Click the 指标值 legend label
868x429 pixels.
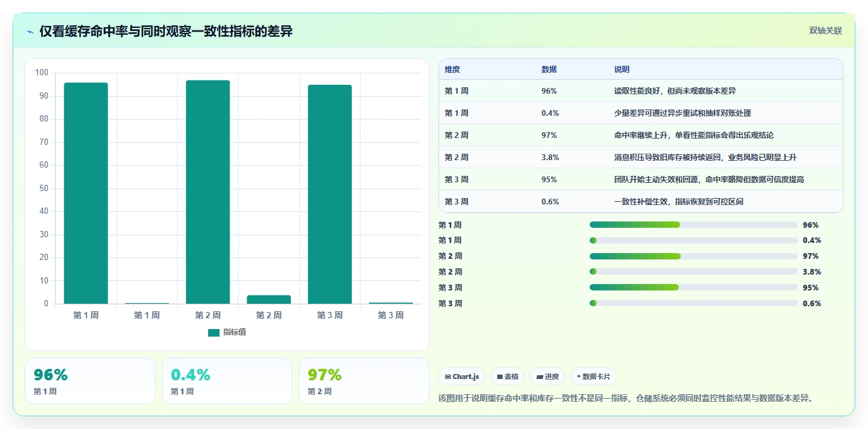(235, 332)
